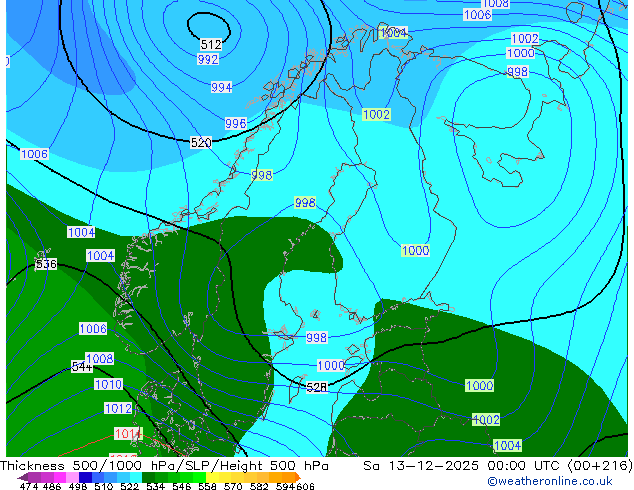Click the magenta legend swatch left of 498
Image resolution: width=634 pixels, height=490 pixels.
[x=59, y=478]
